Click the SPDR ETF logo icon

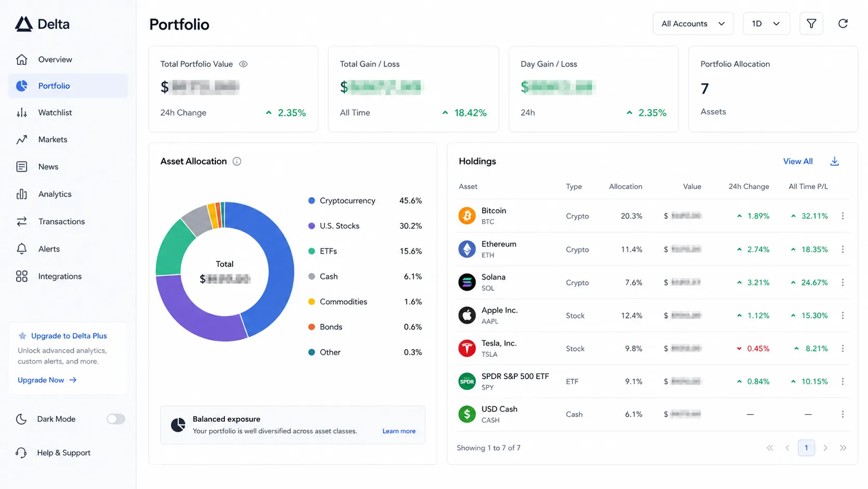coord(467,381)
